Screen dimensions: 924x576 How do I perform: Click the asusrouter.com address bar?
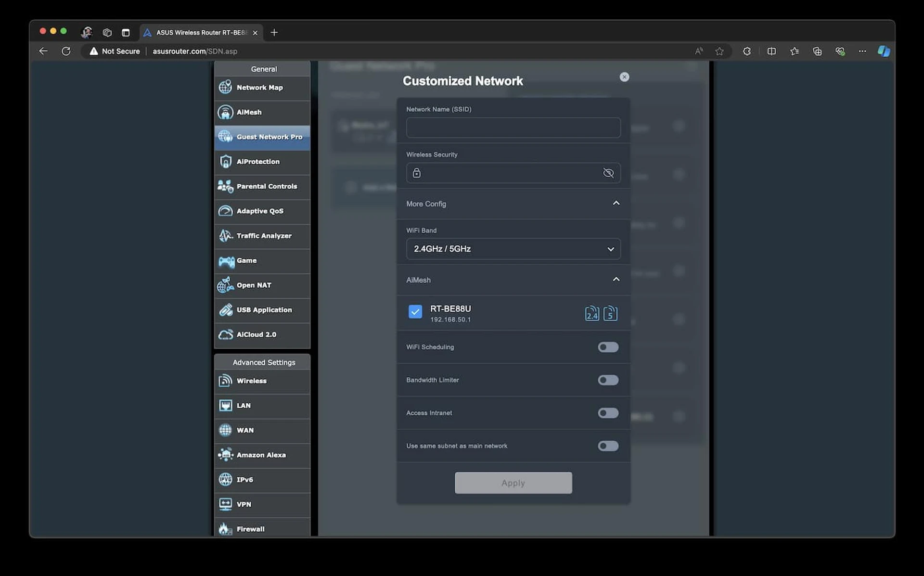[x=195, y=51]
